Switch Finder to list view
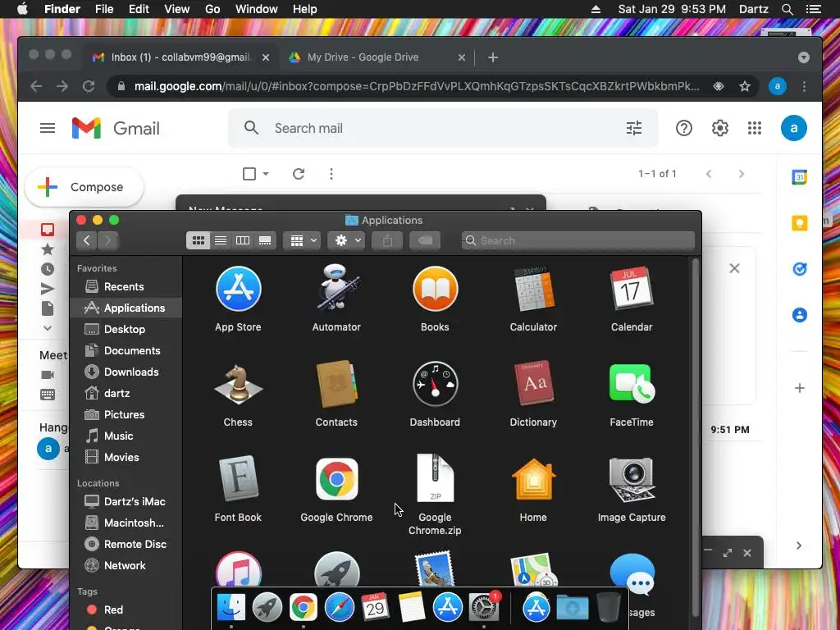The width and height of the screenshot is (840, 630). 220,240
